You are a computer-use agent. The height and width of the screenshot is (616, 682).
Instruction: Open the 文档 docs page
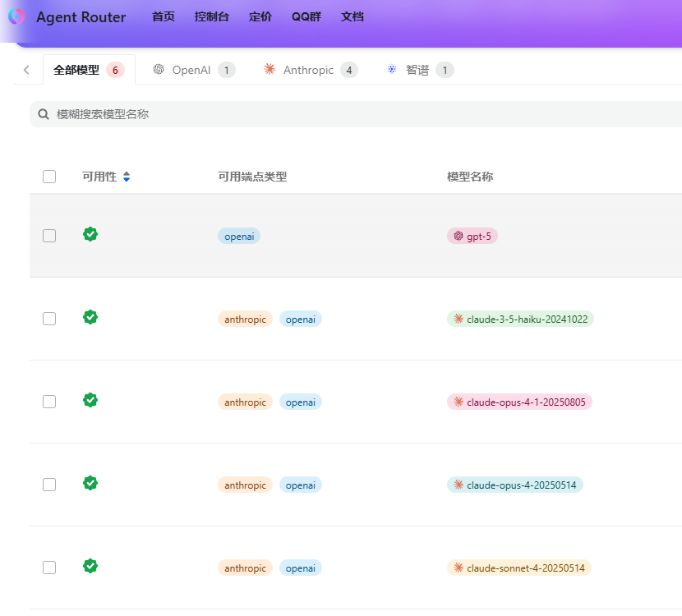tap(353, 17)
